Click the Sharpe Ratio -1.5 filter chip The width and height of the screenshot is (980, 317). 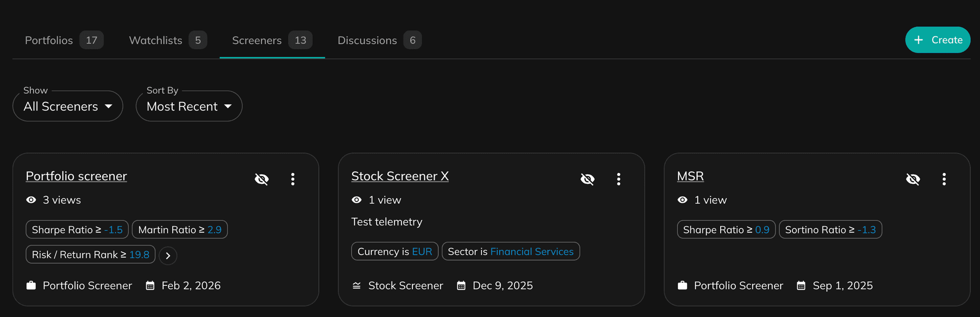pyautogui.click(x=77, y=229)
